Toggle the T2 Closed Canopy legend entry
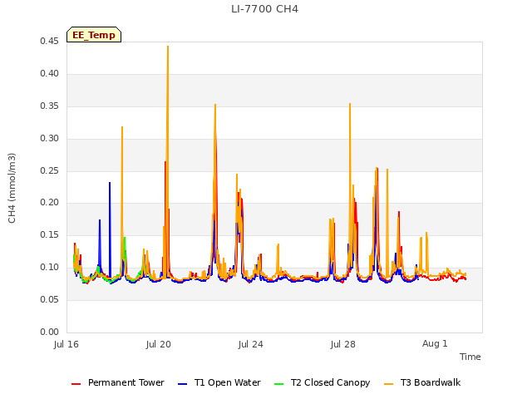 pyautogui.click(x=322, y=382)
